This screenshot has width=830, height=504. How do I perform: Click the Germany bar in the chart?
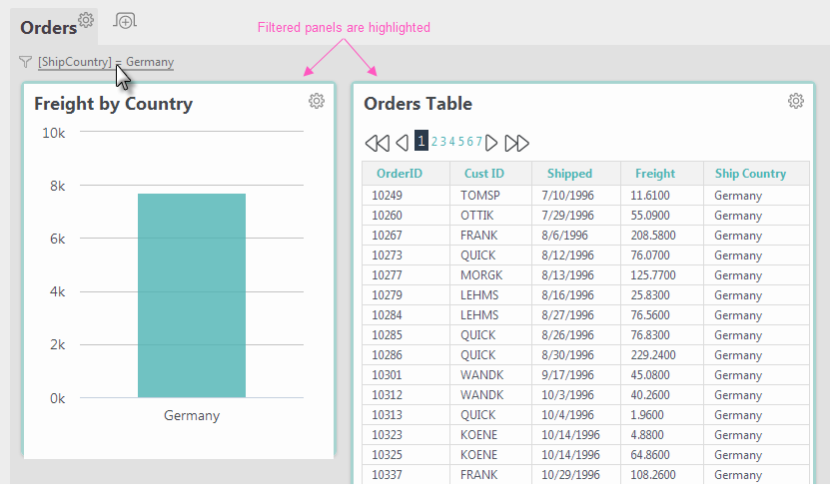click(192, 295)
